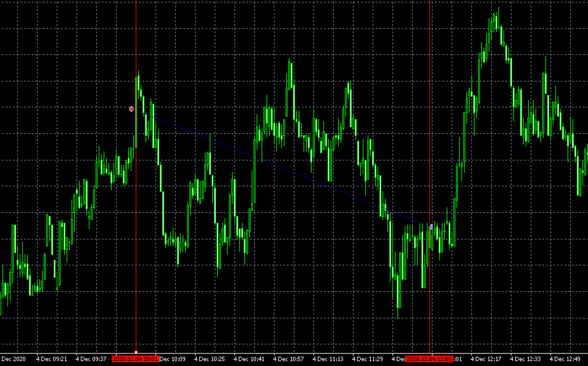This screenshot has height=366, width=588.
Task: Click the red 2020.12.04 12:00 date label
Action: (429, 359)
